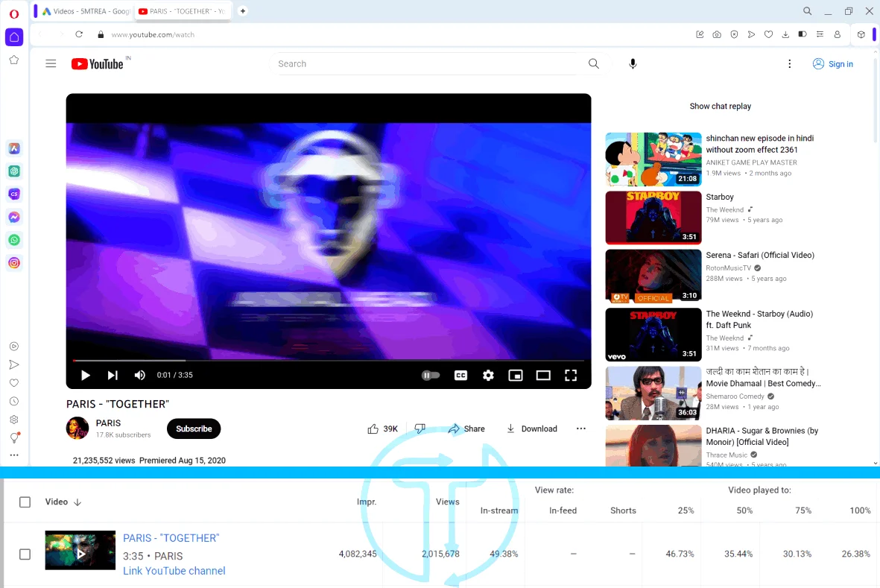Focus the YouTube search field

426,64
